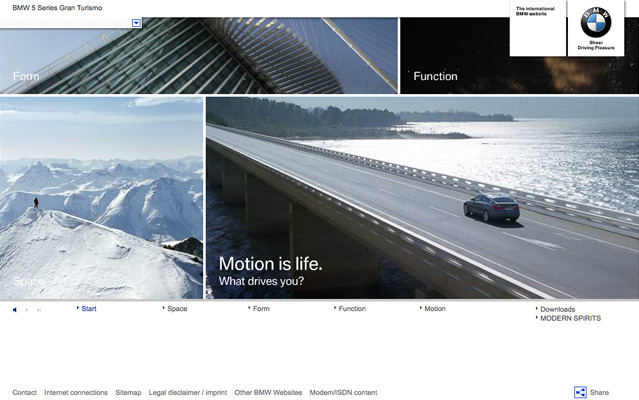The image size is (639, 400).
Task: Open the Form architecture image tile
Action: tap(198, 56)
